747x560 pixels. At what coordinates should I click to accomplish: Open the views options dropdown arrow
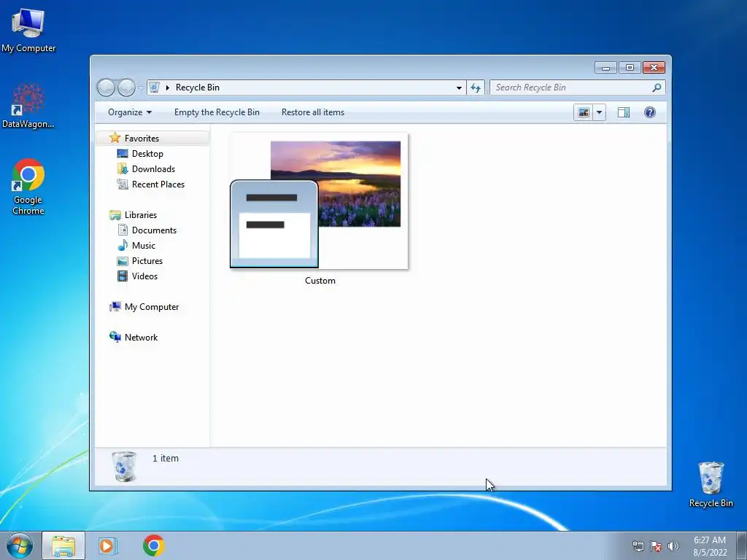(600, 112)
